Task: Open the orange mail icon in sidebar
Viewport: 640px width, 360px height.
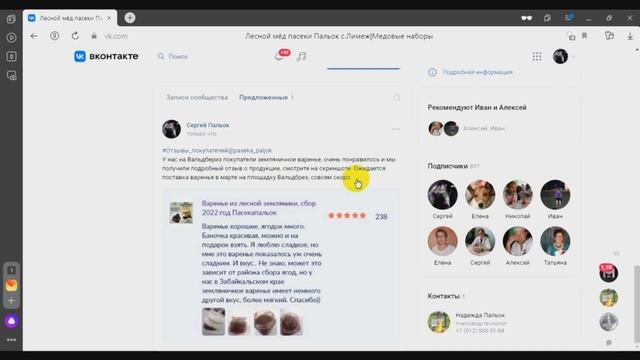Action: 11,285
